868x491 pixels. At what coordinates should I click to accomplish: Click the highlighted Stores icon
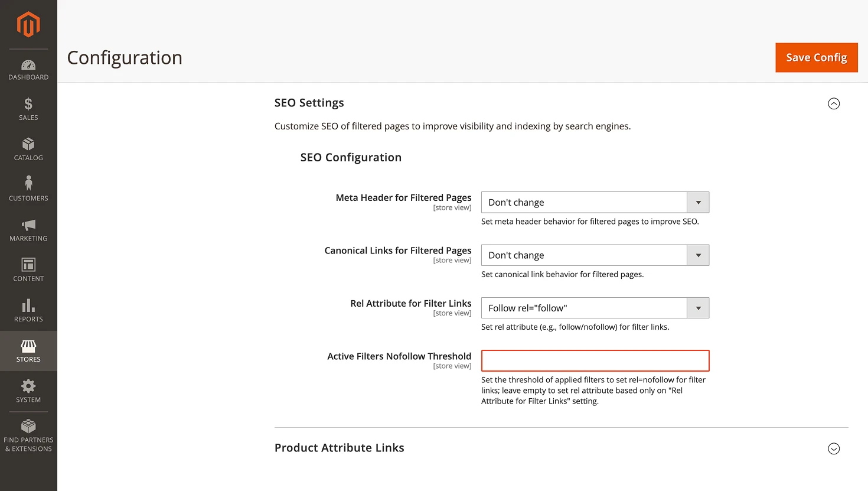(28, 347)
